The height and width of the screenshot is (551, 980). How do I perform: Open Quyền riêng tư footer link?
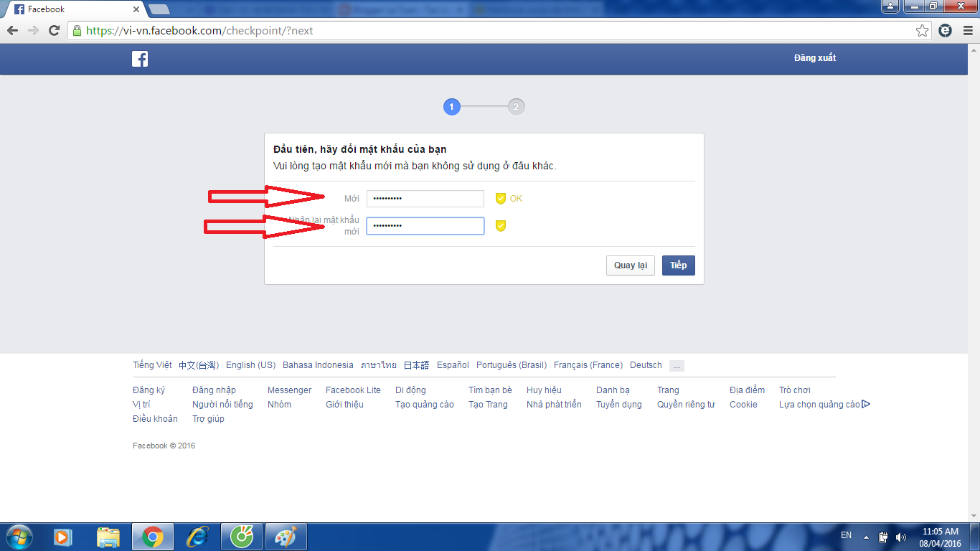[686, 405]
